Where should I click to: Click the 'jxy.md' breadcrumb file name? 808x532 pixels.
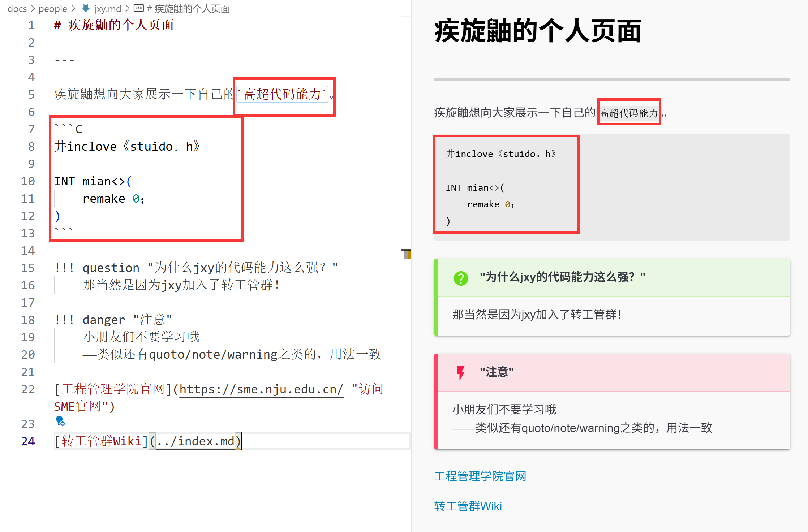click(x=108, y=9)
